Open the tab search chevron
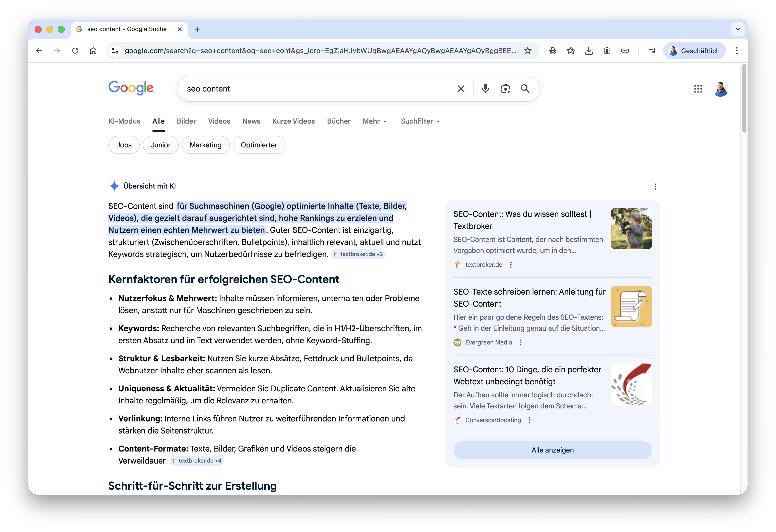The width and height of the screenshot is (776, 532). coord(737,29)
